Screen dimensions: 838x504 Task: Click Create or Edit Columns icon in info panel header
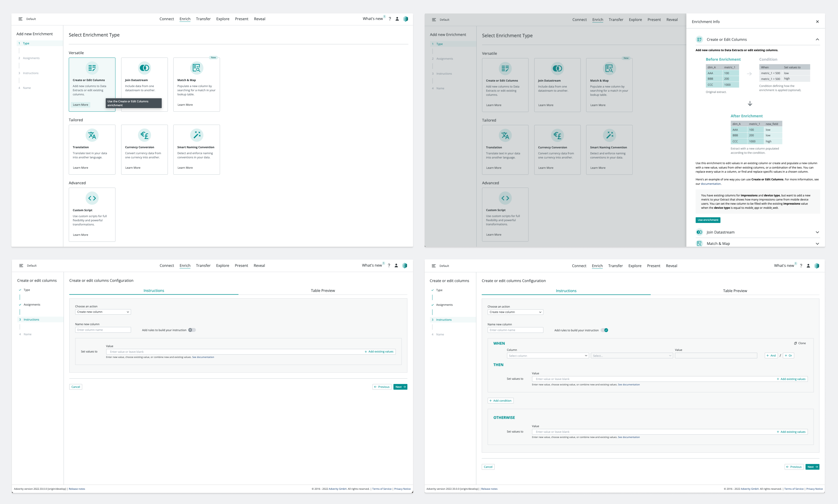pos(699,40)
